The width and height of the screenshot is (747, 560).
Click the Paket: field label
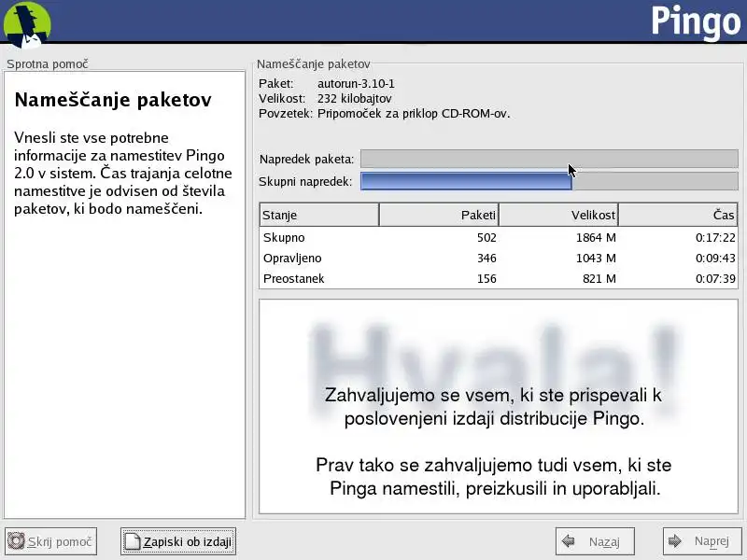click(x=276, y=84)
